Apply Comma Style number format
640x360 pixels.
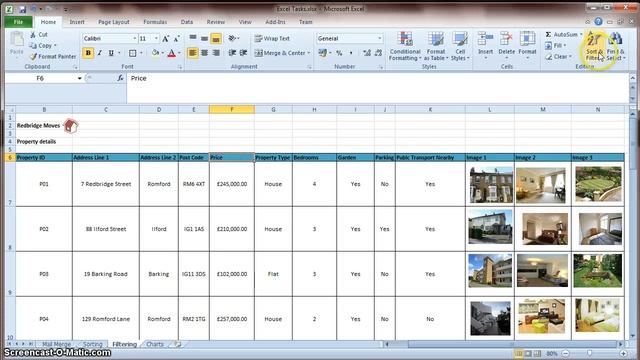click(x=351, y=53)
